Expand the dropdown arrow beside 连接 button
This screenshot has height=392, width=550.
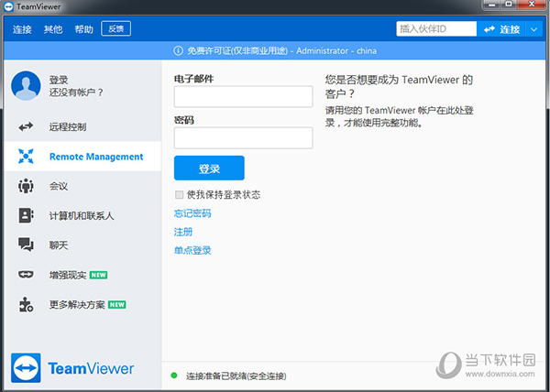tap(534, 29)
